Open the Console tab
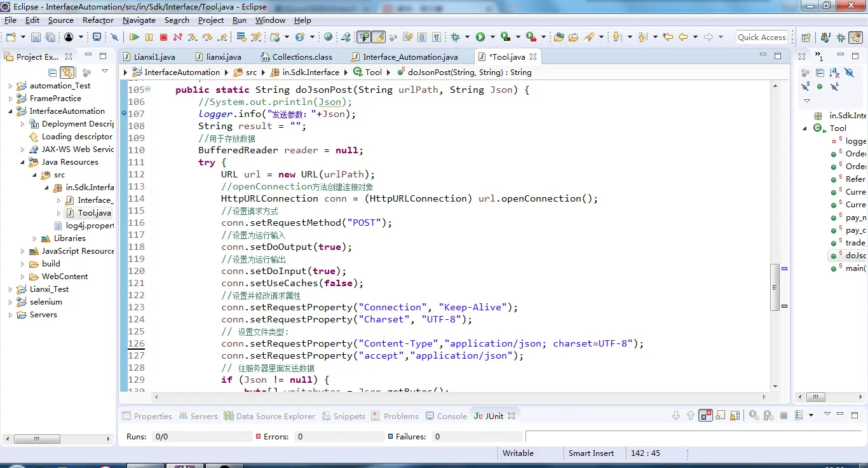 coord(445,416)
